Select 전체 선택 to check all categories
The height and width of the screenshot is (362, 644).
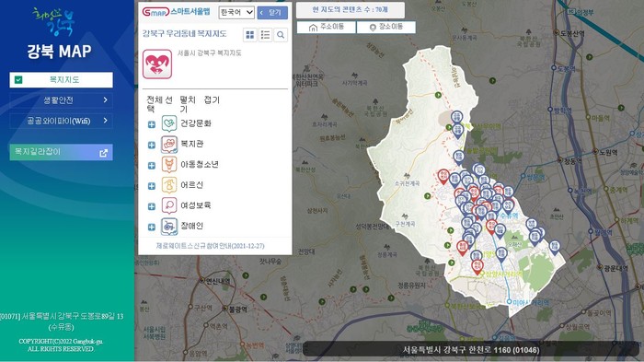160,104
